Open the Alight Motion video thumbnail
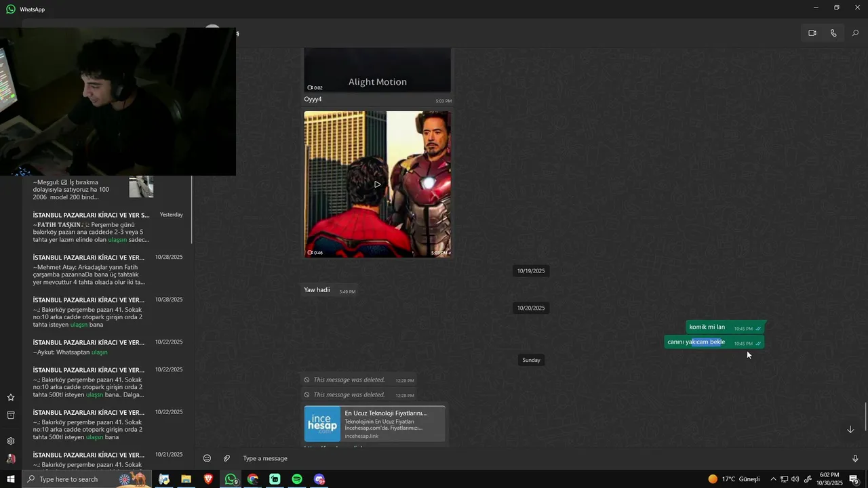 [378, 70]
